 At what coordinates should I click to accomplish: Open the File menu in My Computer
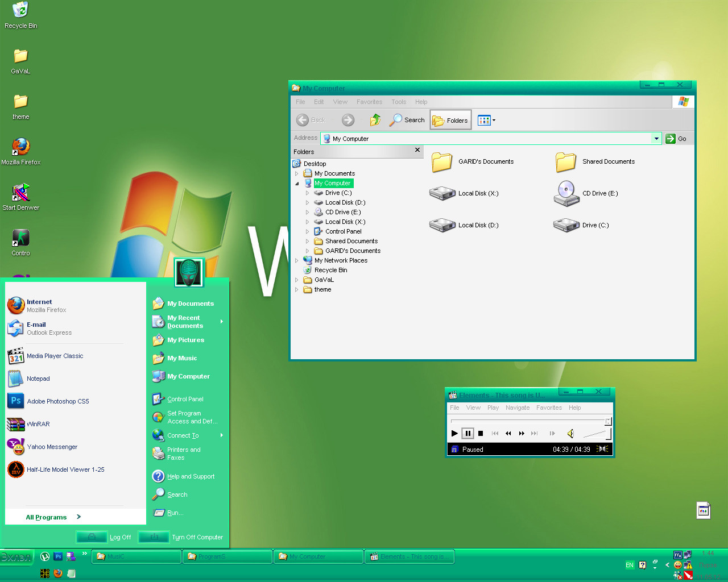(300, 102)
